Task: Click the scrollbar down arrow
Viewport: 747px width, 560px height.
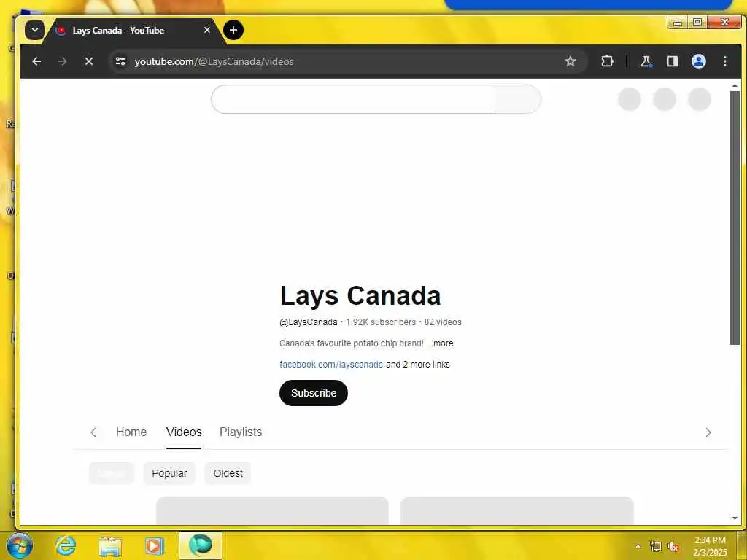Action: click(x=735, y=518)
